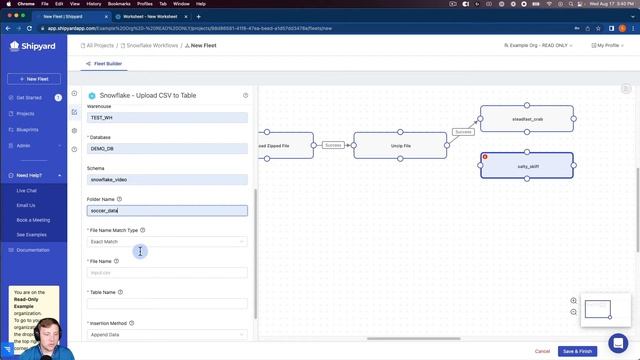The width and height of the screenshot is (640, 360).
Task: Open the settings gear icon in panel strip
Action: 74,131
